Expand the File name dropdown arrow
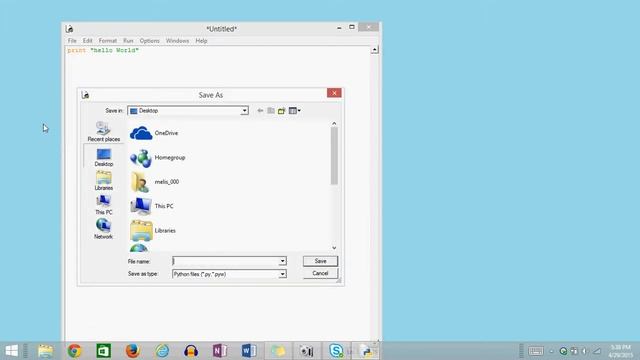 [x=282, y=261]
